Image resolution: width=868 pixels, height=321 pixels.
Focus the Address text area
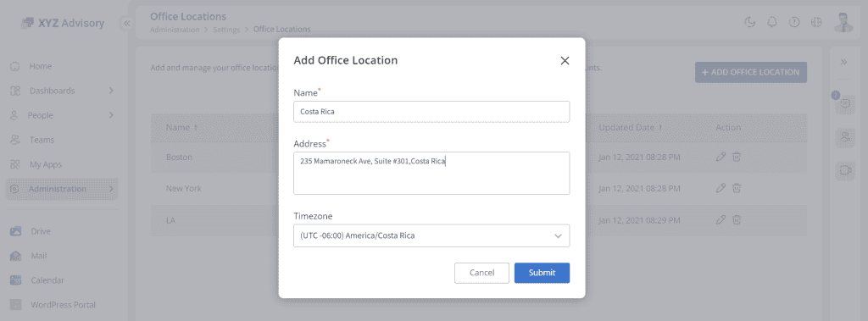click(431, 174)
